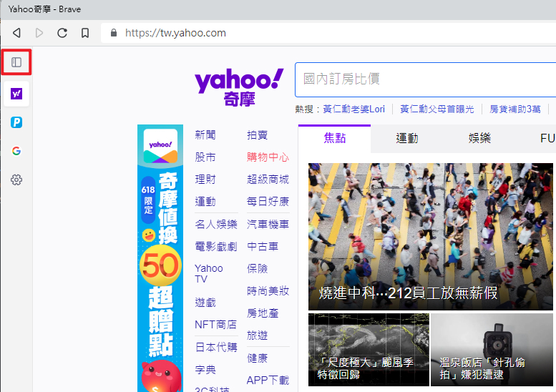The image size is (556, 392).
Task: Open 時尚美妝 link
Action: click(268, 291)
